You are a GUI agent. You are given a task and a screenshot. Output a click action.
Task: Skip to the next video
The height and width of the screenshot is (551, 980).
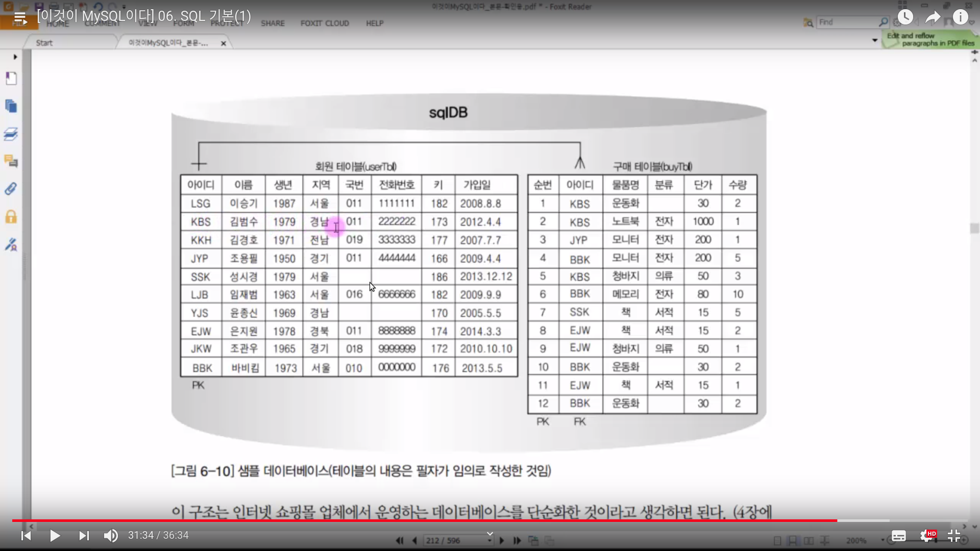click(x=84, y=535)
